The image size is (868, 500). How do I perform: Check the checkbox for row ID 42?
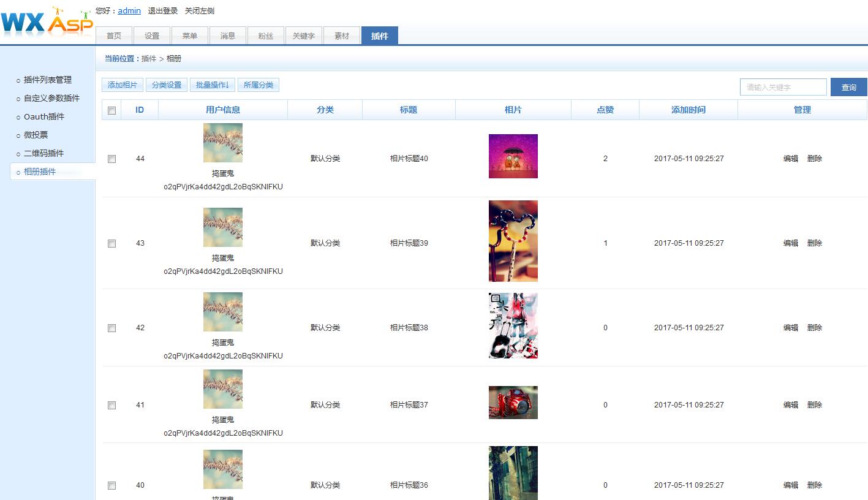point(111,328)
